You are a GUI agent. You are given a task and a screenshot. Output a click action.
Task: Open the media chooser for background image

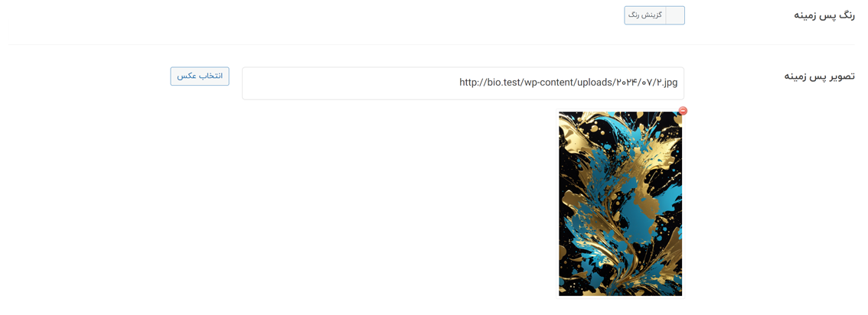coord(200,76)
